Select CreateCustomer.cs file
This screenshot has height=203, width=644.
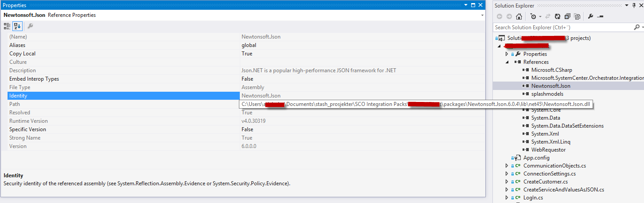(546, 182)
